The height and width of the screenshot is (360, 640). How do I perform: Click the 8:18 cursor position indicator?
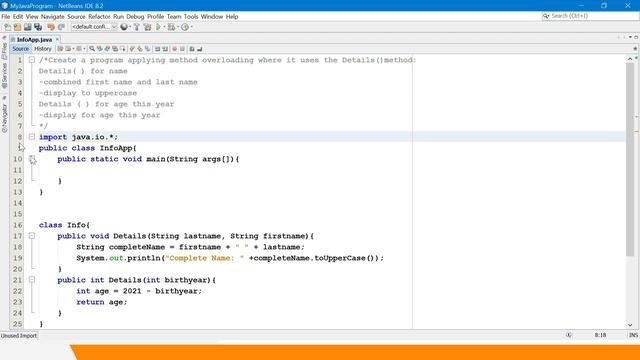600,335
